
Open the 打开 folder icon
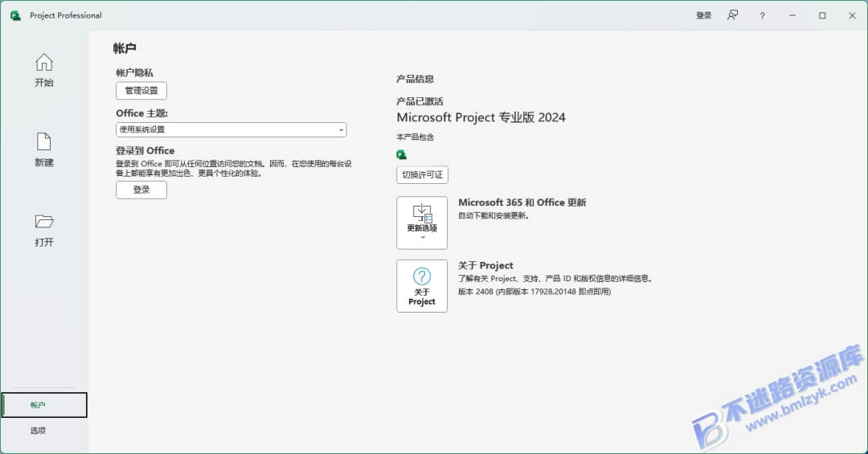point(43,230)
